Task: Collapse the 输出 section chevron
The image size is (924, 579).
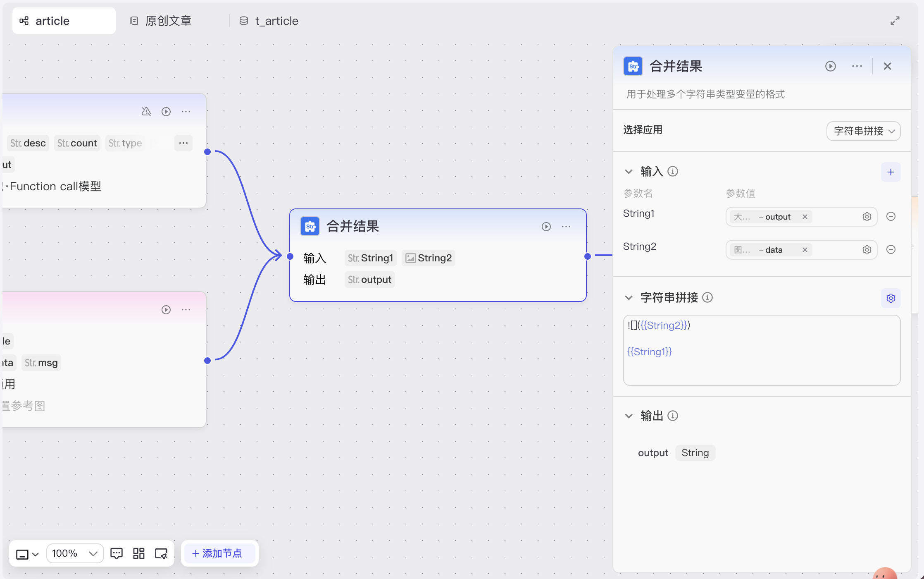Action: [629, 416]
